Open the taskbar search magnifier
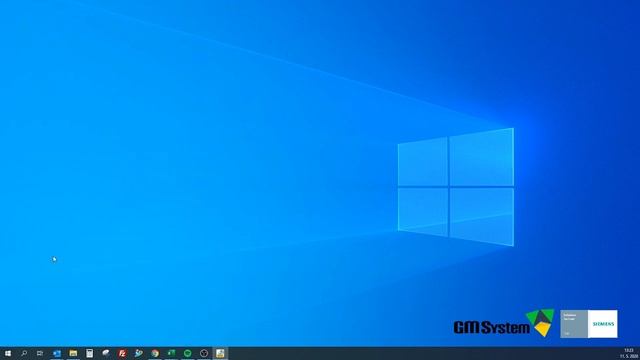This screenshot has width=640, height=360. [24, 353]
